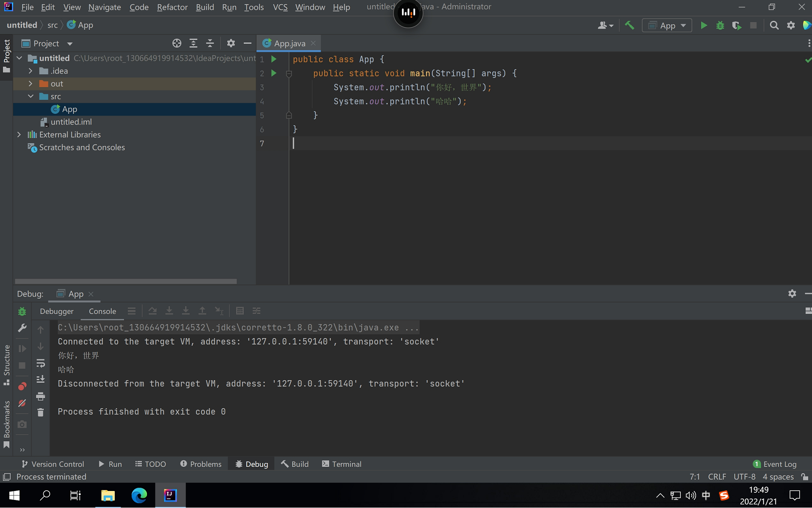Clear all console output trash icon
The image size is (812, 508).
click(40, 412)
